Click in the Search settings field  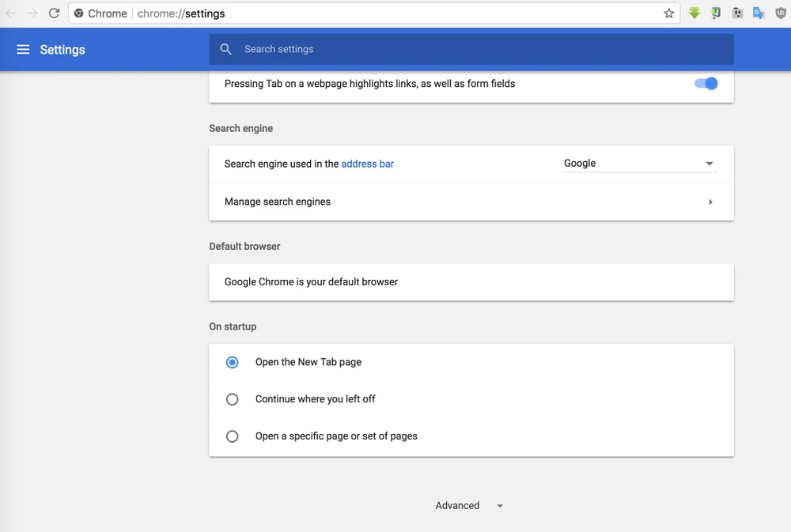click(x=475, y=49)
